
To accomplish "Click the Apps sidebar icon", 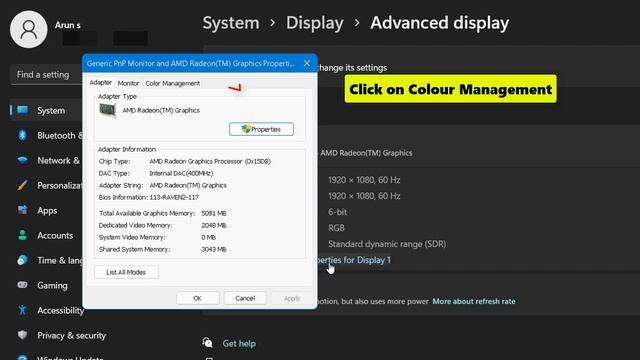I will pyautogui.click(x=22, y=210).
